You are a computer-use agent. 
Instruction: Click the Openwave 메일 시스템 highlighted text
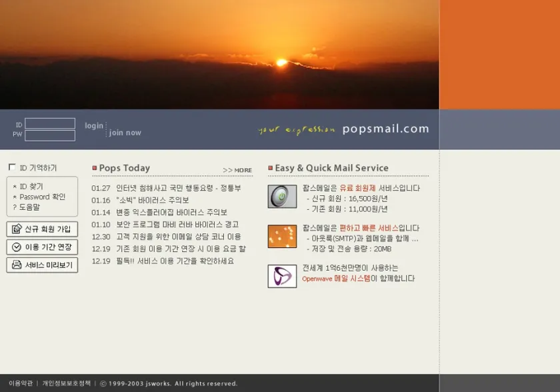pyautogui.click(x=336, y=279)
